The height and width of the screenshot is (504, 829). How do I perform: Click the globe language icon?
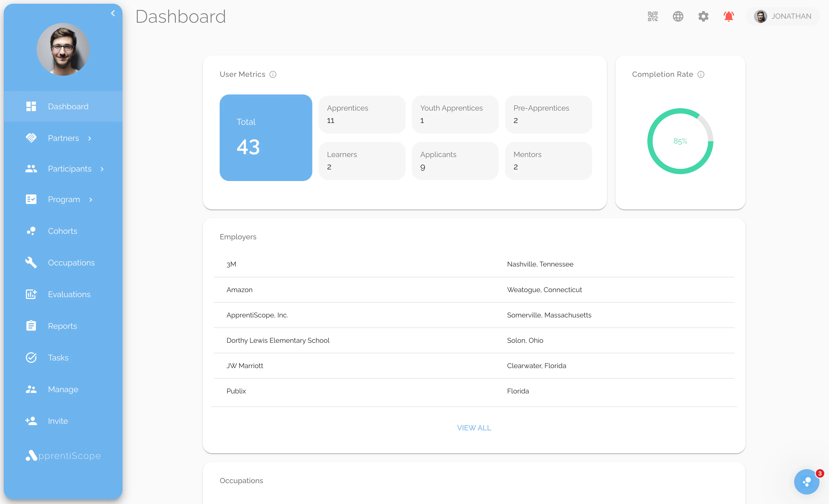[x=678, y=16]
